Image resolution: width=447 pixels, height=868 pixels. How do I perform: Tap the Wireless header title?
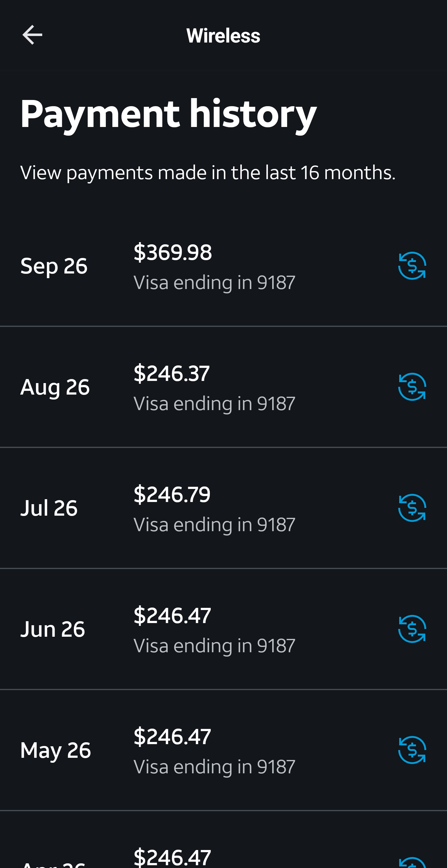click(223, 35)
